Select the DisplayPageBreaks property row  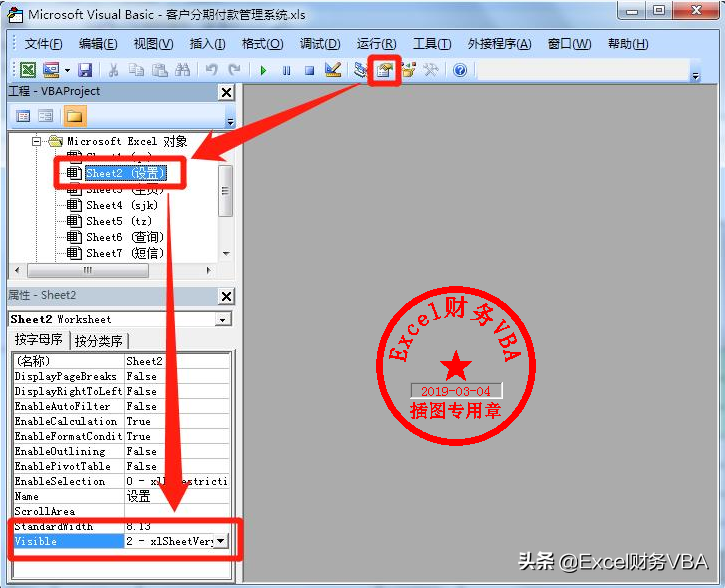[121, 376]
